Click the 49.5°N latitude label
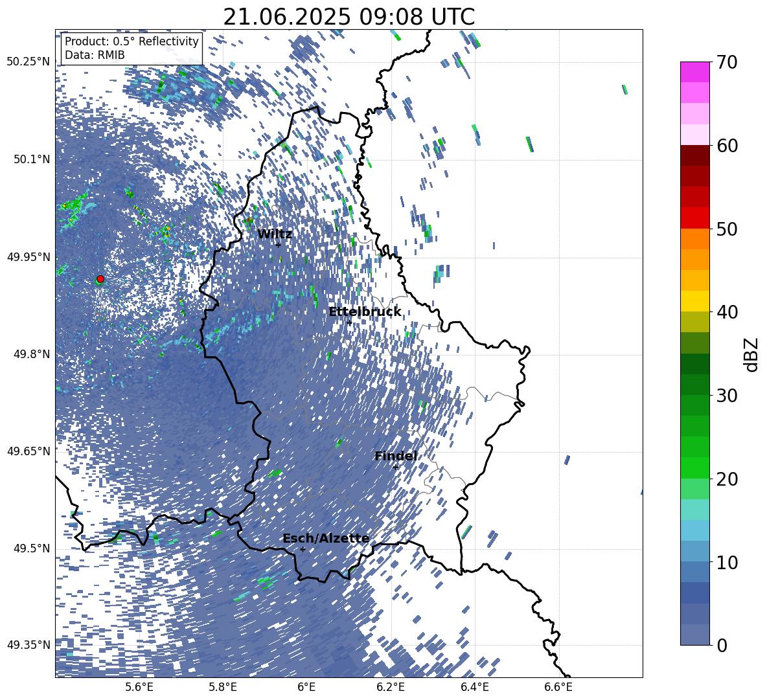Viewport: 767px width, 700px height. pos(32,548)
